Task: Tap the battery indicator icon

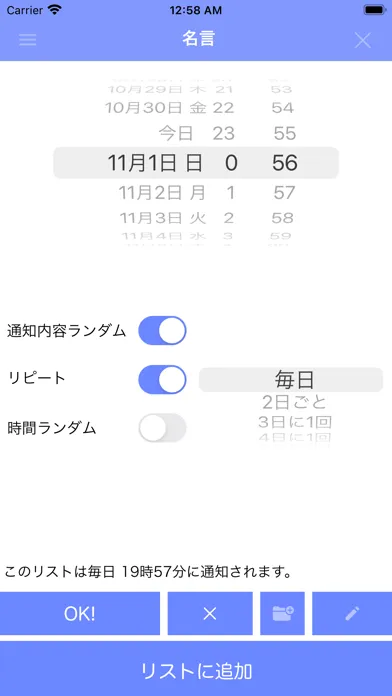Action: 374,10
